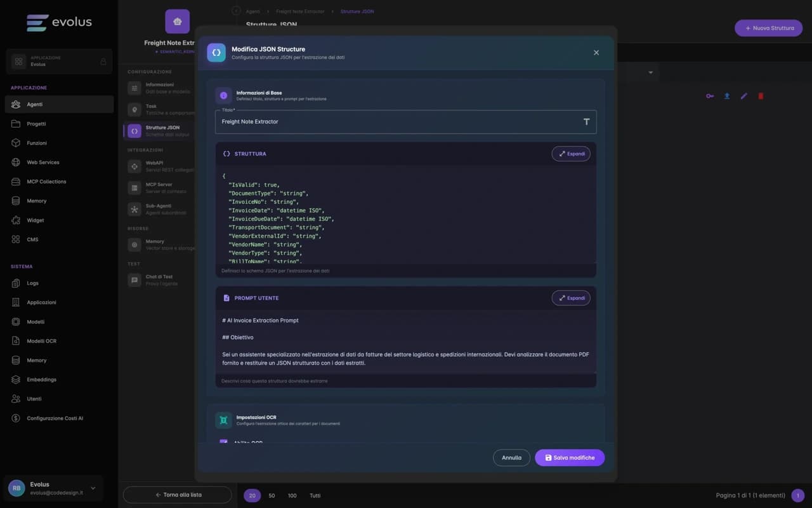Open the filter dropdown arrow behind the dialog

pos(650,72)
